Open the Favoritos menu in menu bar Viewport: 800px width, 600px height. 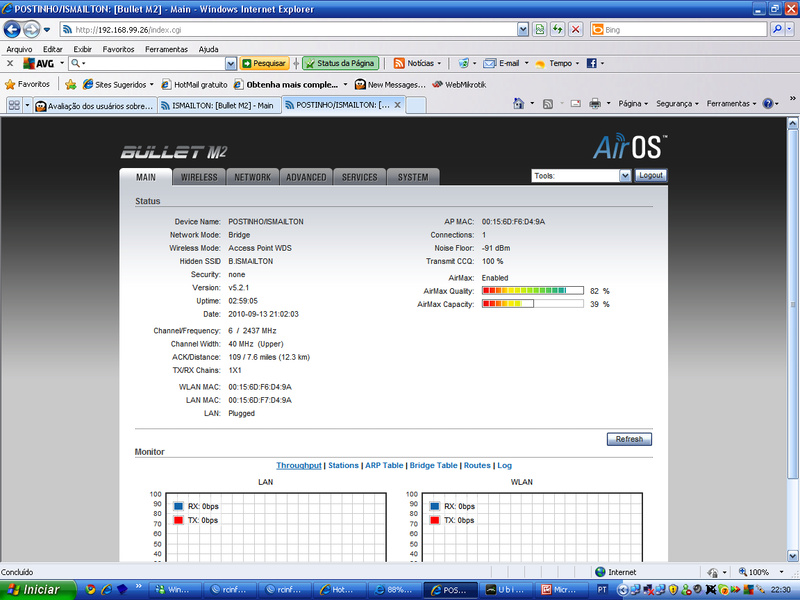point(118,49)
